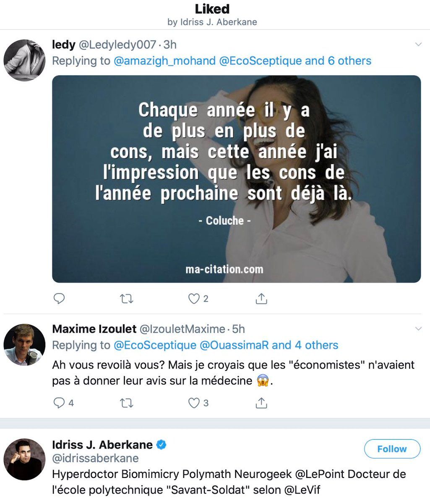This screenshot has height=504, width=430.
Task: Like ledy's tweet with heart icon
Action: pos(193,299)
